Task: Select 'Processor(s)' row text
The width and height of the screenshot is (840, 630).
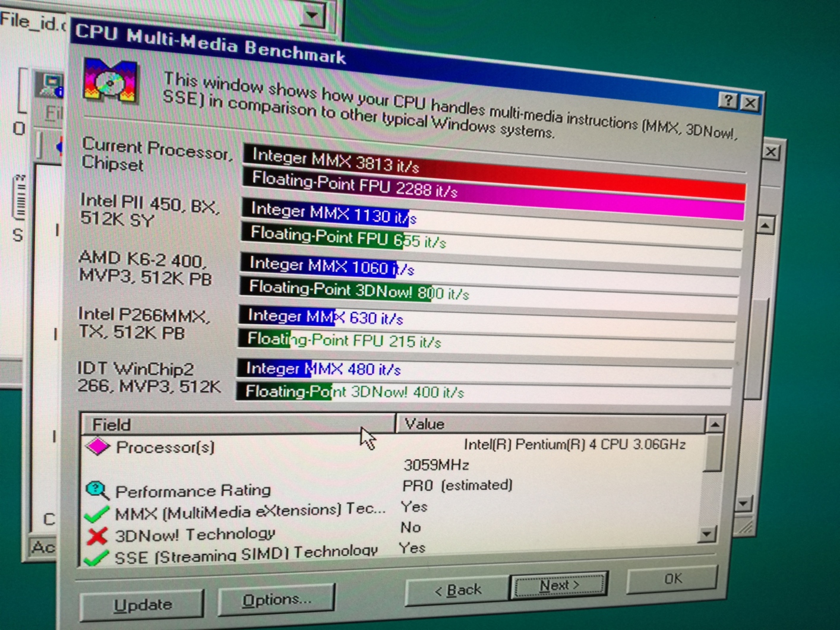Action: (x=165, y=447)
